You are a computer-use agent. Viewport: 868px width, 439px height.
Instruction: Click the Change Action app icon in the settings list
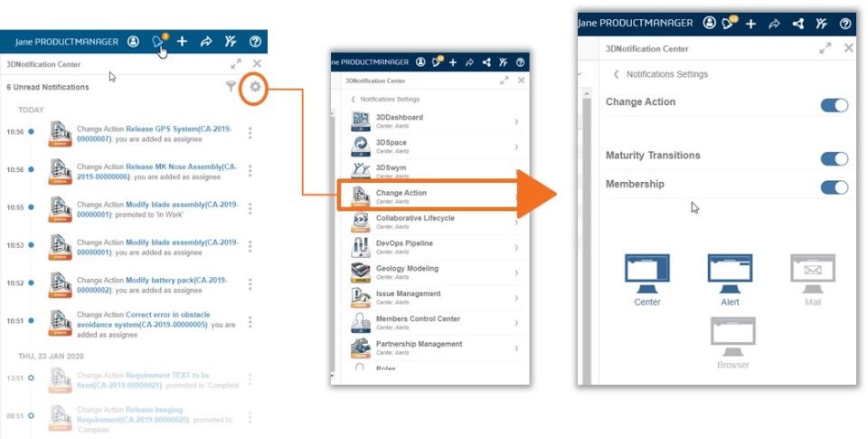pyautogui.click(x=361, y=196)
